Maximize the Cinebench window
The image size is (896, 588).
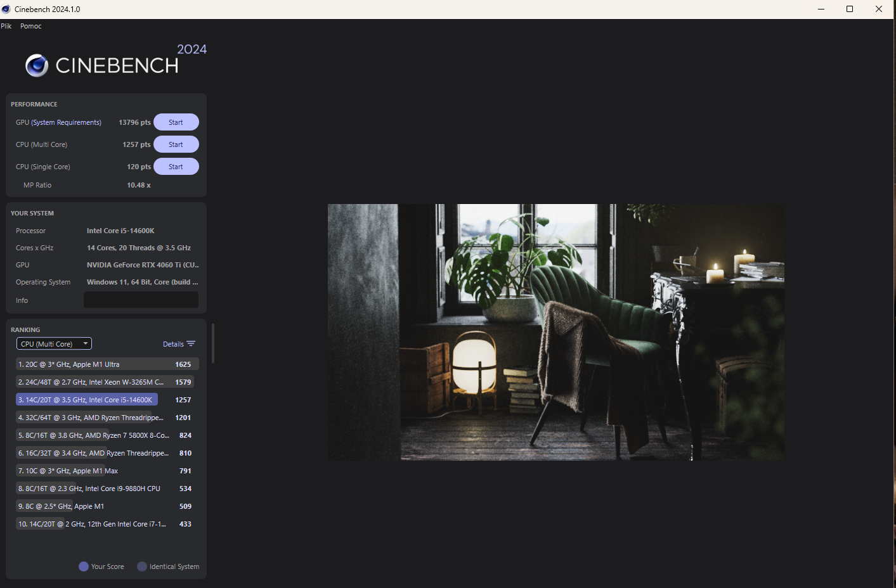click(x=850, y=9)
